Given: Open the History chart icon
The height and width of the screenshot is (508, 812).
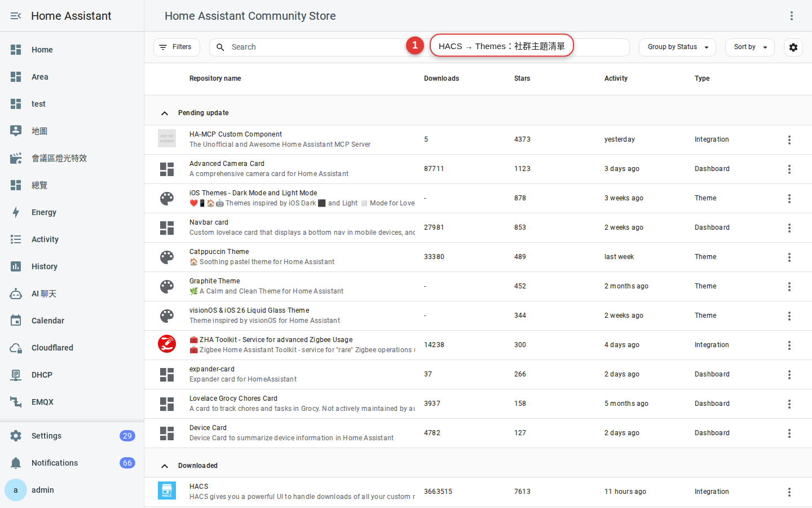Looking at the screenshot, I should [x=16, y=266].
